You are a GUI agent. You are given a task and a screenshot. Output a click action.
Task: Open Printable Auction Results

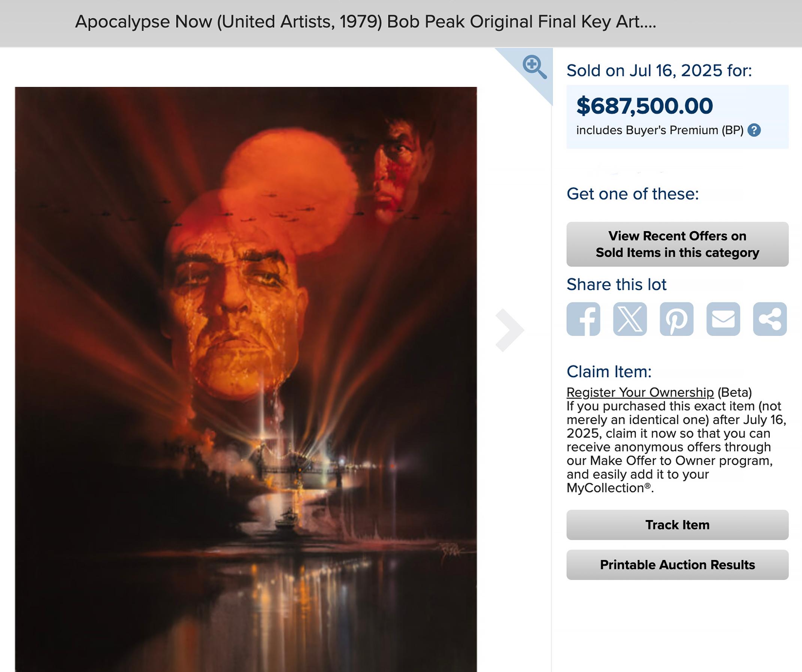[x=677, y=565]
